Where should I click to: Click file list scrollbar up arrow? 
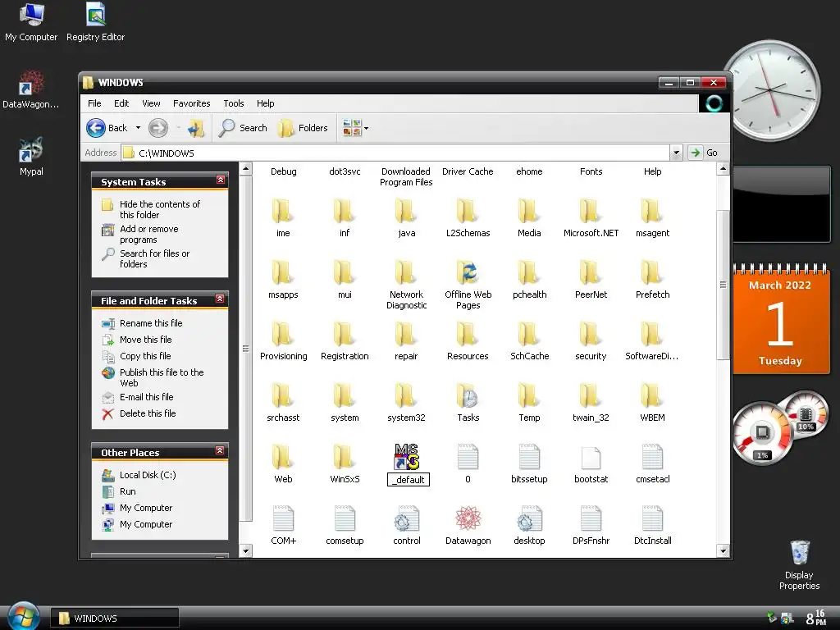[723, 169]
